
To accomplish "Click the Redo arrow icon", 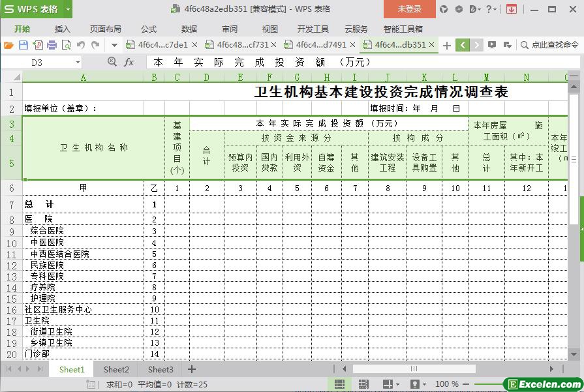I will coord(95,45).
